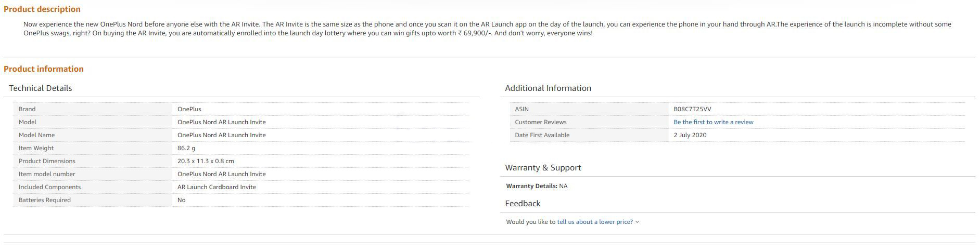Click the product description paragraph text
This screenshot has height=252, width=980.
pyautogui.click(x=487, y=29)
